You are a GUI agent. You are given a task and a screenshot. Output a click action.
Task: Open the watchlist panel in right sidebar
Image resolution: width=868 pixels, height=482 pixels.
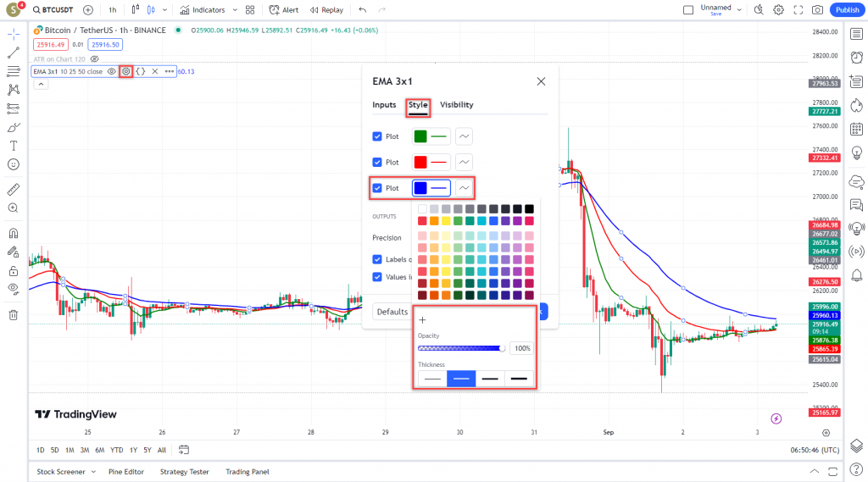point(856,35)
